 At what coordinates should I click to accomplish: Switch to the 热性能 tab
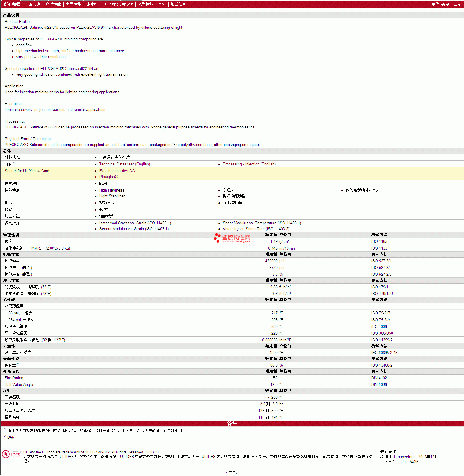point(92,4)
